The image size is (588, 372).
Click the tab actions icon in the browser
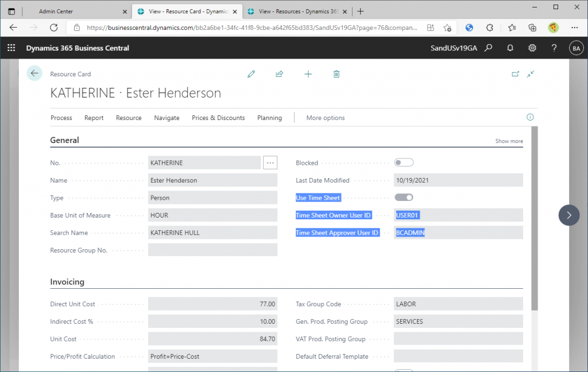tap(11, 11)
